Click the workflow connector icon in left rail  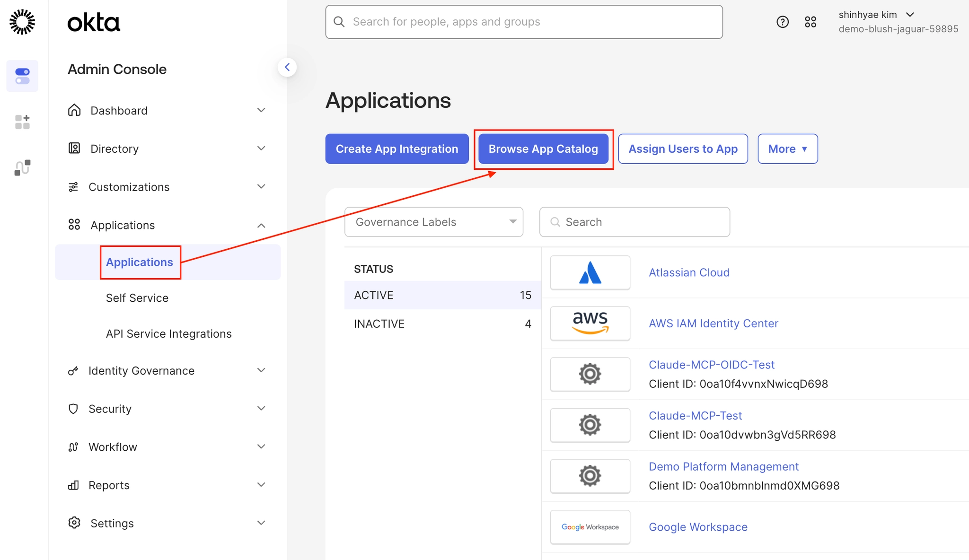click(22, 167)
